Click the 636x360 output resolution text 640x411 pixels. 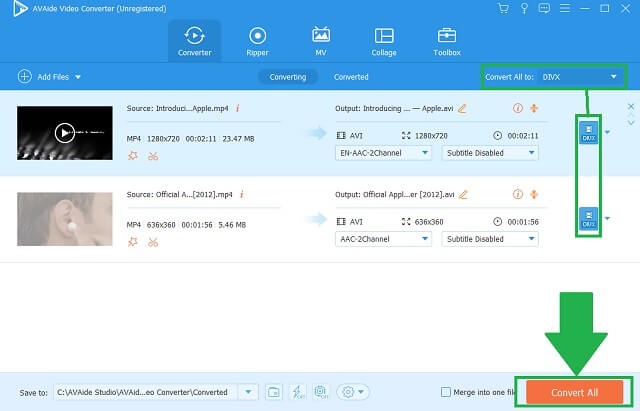click(x=429, y=222)
